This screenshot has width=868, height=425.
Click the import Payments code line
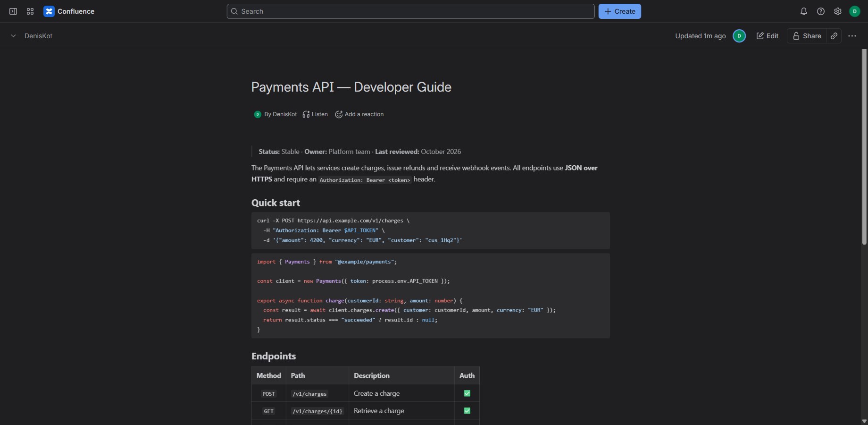pos(327,262)
